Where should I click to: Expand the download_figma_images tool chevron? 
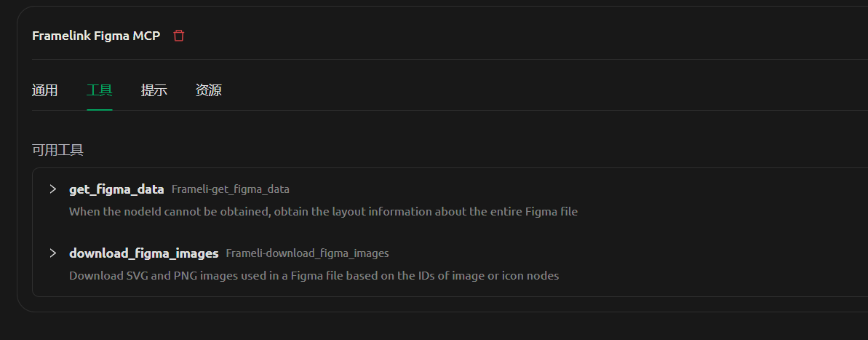click(53, 253)
